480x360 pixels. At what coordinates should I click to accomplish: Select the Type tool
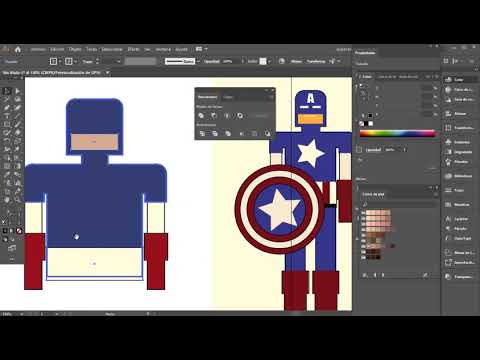click(x=7, y=116)
